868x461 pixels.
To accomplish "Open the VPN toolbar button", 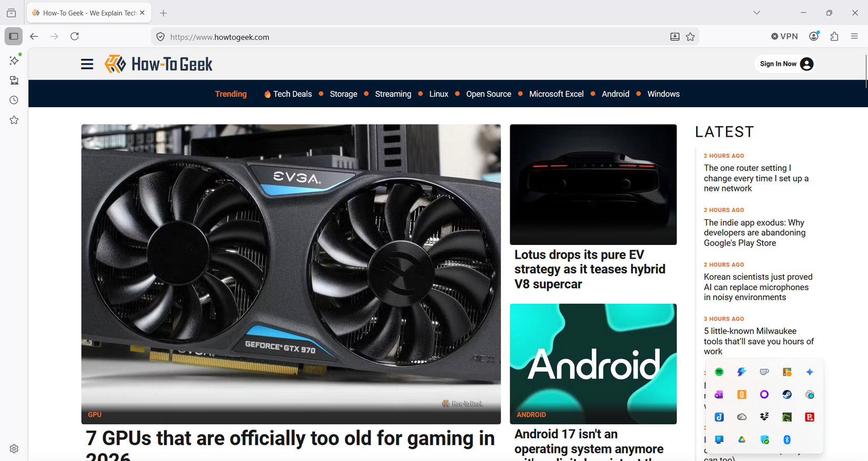I will click(x=784, y=36).
